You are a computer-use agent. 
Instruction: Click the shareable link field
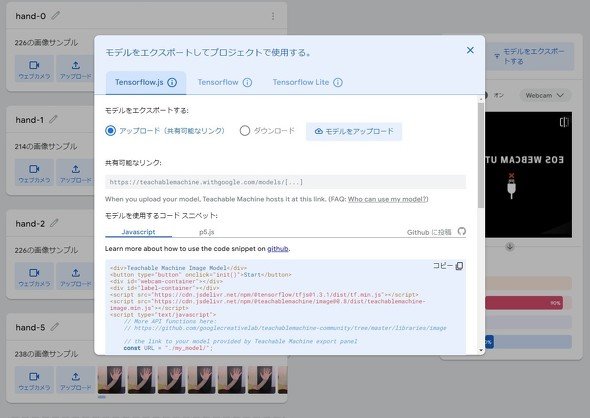pyautogui.click(x=285, y=182)
